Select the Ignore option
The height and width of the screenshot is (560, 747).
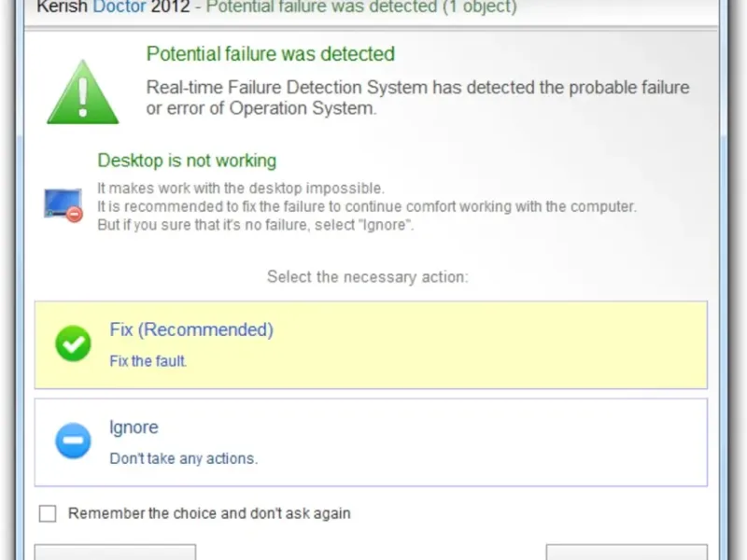pos(371,442)
